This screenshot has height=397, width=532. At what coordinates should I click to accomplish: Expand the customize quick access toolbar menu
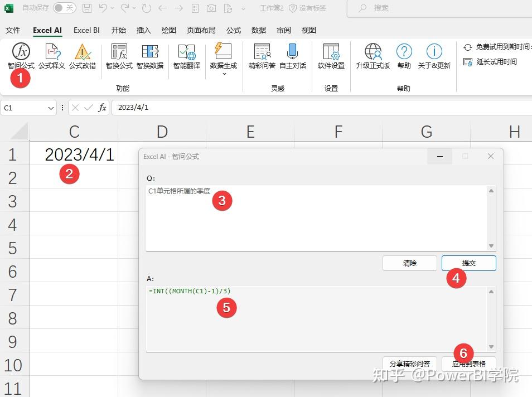coord(243,8)
